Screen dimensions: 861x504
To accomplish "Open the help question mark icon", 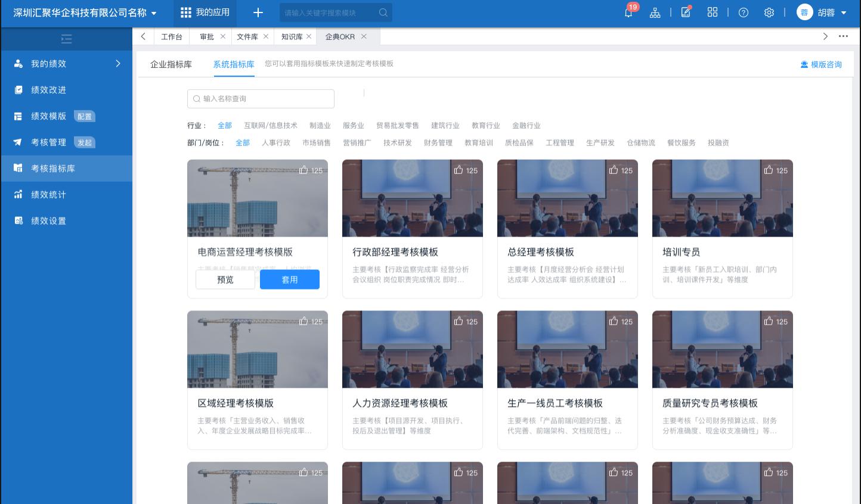I will point(744,13).
